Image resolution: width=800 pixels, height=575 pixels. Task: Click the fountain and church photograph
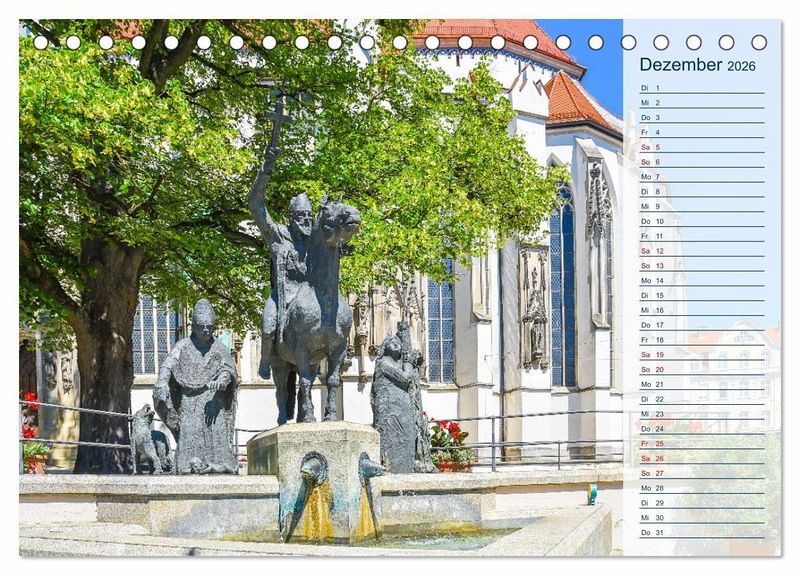point(321,288)
